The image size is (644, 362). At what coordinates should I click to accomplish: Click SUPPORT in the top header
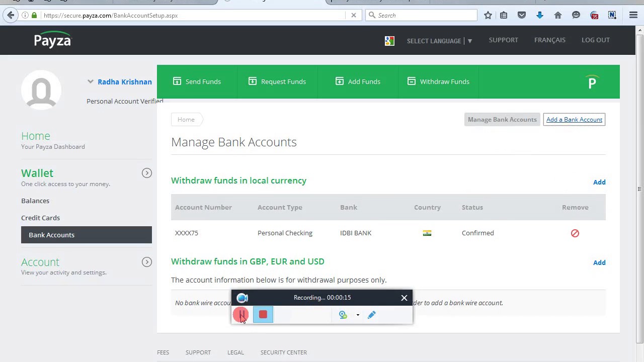coord(503,40)
